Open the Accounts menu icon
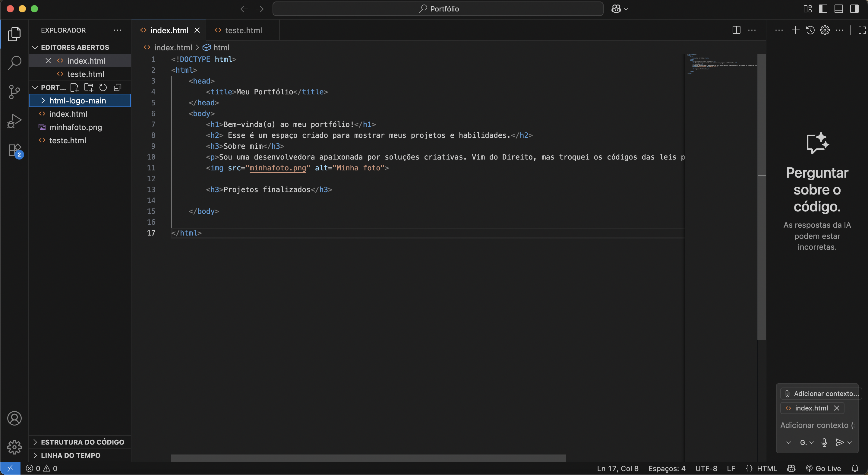This screenshot has width=868, height=475. (x=14, y=418)
